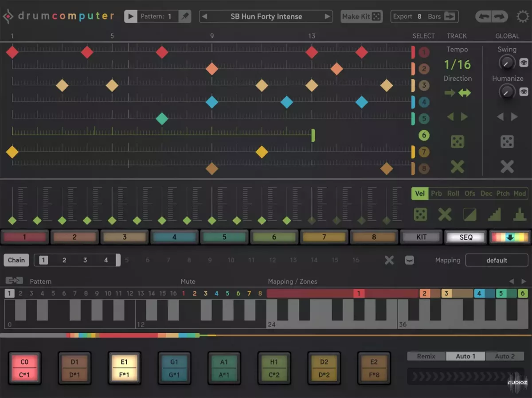Trigger the C0 drum pad
The image size is (532, 398).
click(x=24, y=369)
